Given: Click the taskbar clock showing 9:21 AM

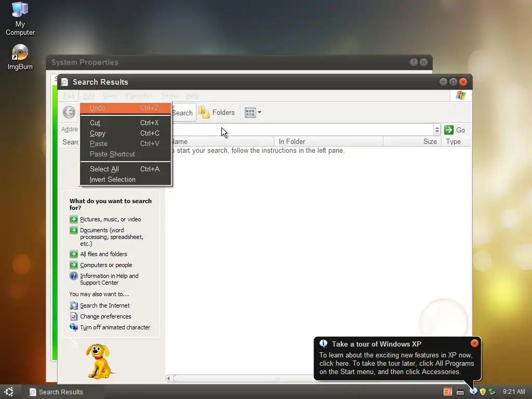Looking at the screenshot, I should click(x=514, y=392).
